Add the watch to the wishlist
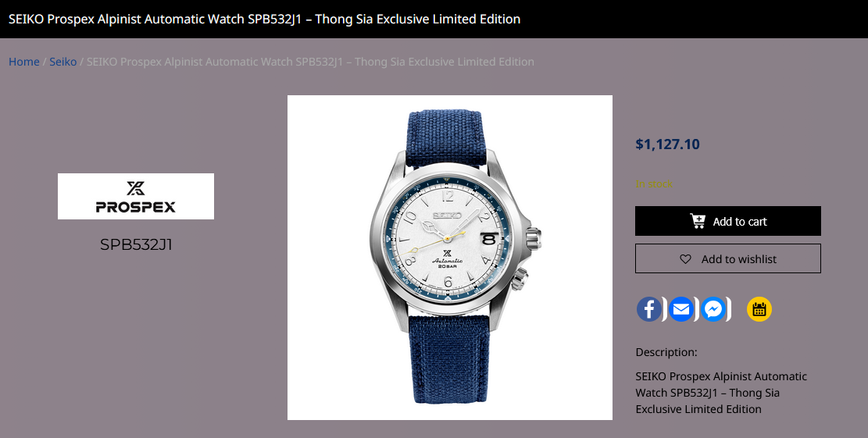868x438 pixels. tap(728, 259)
